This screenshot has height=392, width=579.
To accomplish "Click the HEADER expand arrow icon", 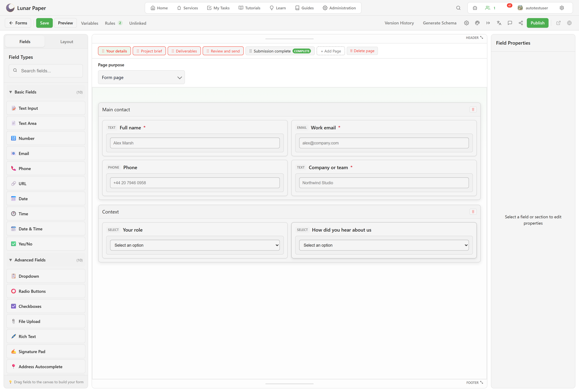I will (x=482, y=38).
